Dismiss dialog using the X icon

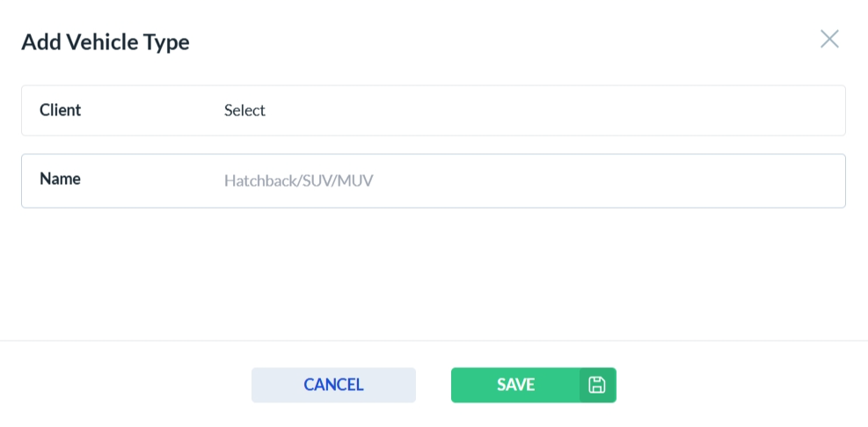[829, 39]
